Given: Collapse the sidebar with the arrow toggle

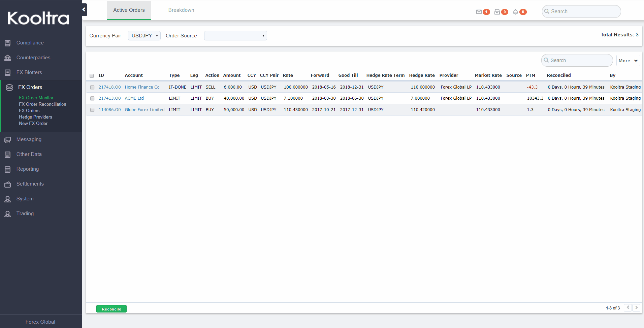Looking at the screenshot, I should click(84, 10).
